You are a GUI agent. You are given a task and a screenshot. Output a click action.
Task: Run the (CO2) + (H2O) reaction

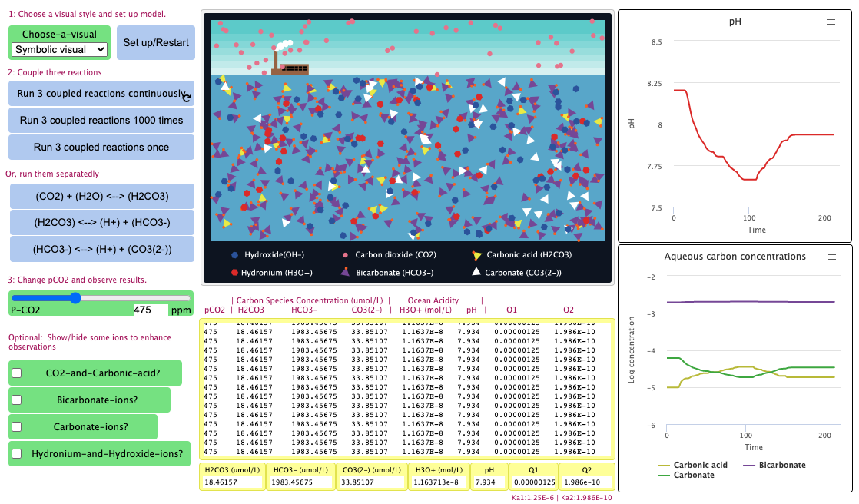(101, 196)
